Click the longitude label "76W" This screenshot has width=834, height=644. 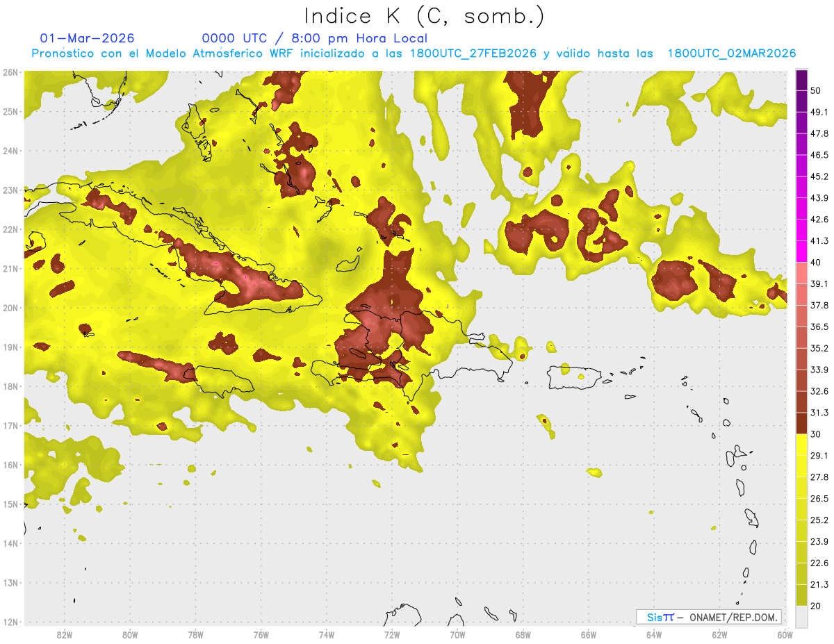point(261,635)
